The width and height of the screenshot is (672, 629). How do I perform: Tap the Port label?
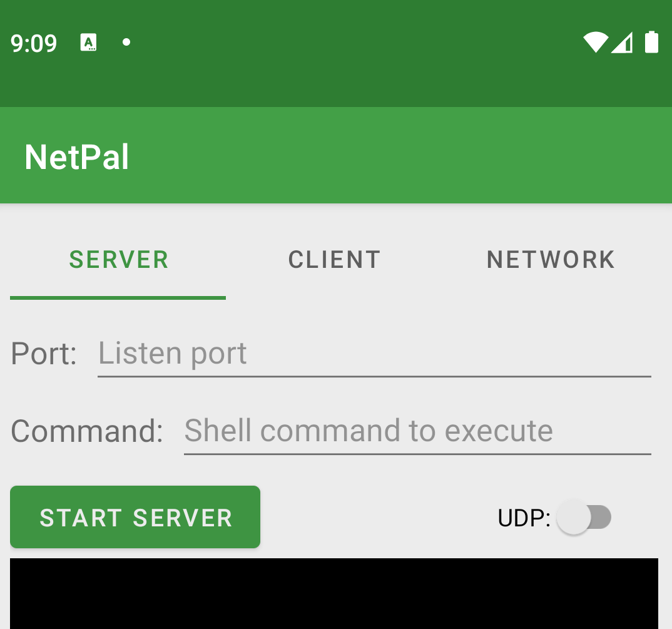click(x=44, y=354)
